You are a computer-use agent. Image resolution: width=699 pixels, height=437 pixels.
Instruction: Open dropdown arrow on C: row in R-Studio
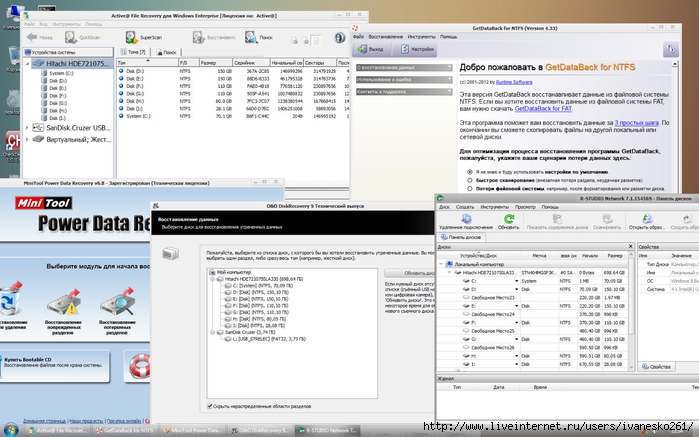516,281
